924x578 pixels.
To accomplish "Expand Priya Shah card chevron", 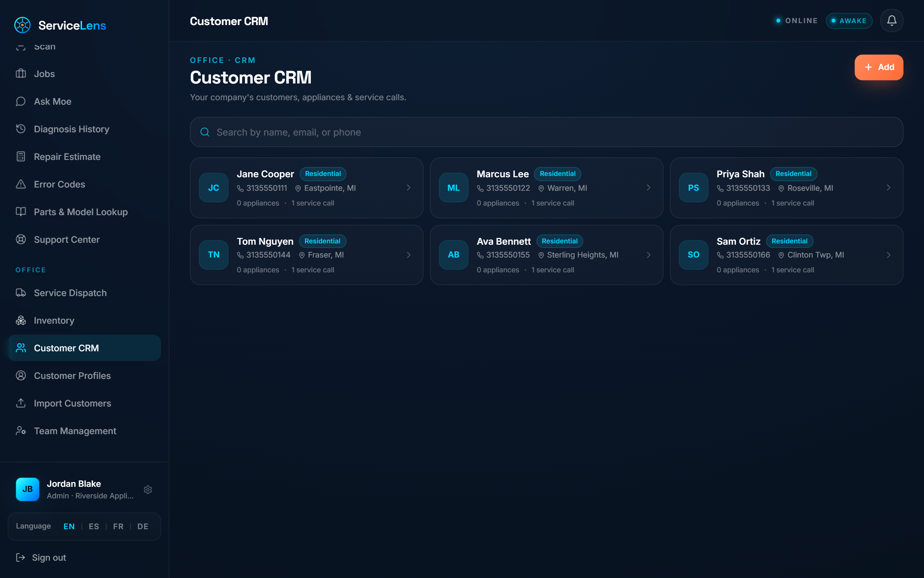I will click(x=888, y=188).
